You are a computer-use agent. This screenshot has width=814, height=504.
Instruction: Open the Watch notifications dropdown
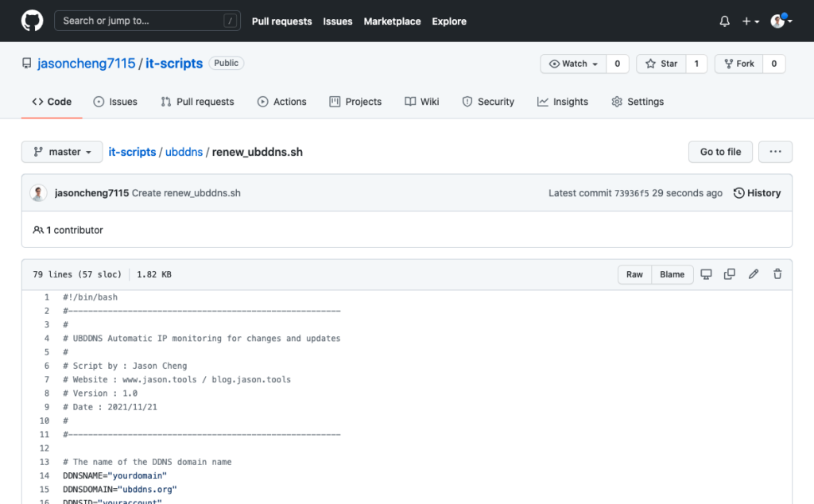click(x=573, y=64)
